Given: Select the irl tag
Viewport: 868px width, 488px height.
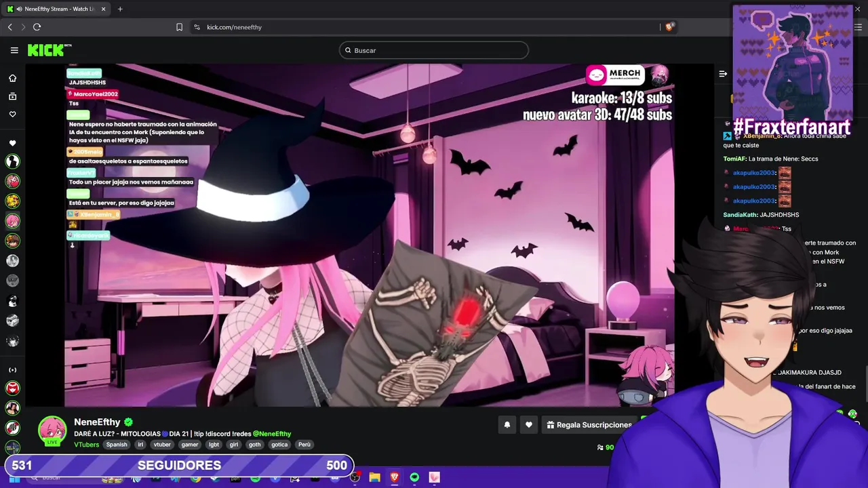Looking at the screenshot, I should (140, 445).
